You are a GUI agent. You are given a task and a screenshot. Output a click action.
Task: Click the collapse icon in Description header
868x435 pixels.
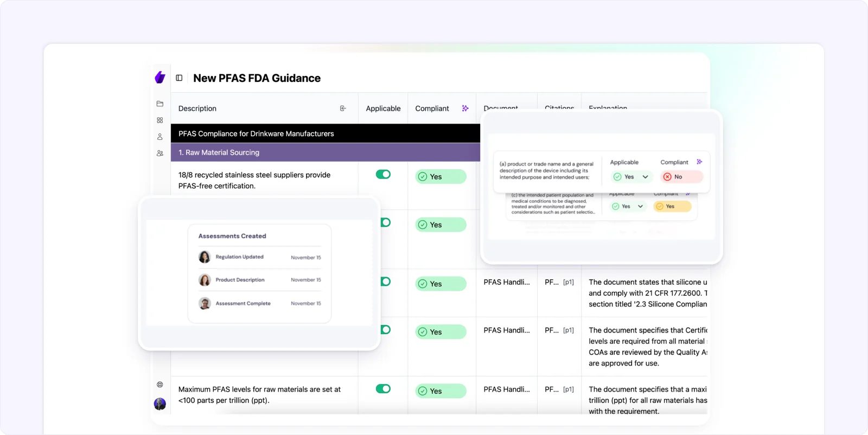click(x=343, y=108)
